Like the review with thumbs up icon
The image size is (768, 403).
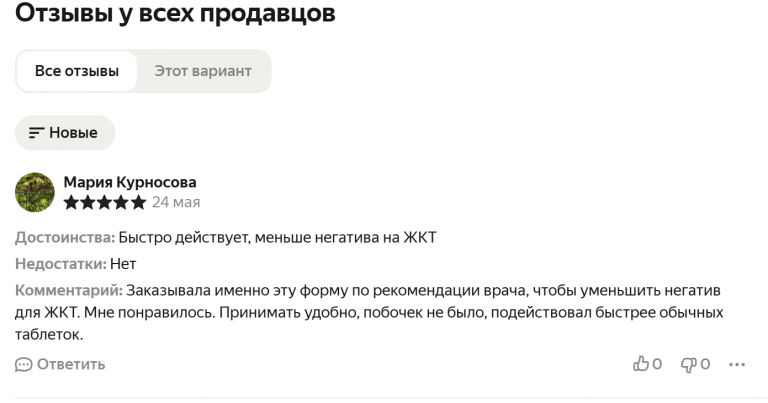641,363
